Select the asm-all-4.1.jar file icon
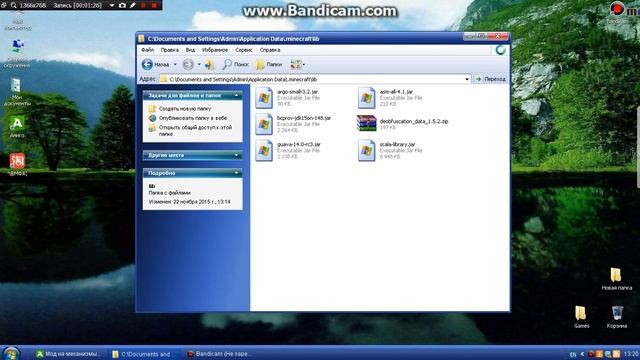The height and width of the screenshot is (360, 640). (367, 98)
